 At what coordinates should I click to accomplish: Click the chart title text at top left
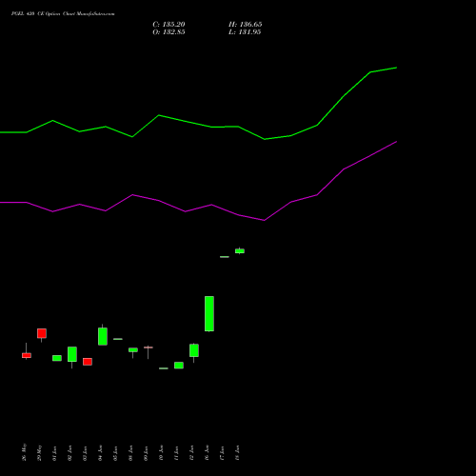coord(63,13)
